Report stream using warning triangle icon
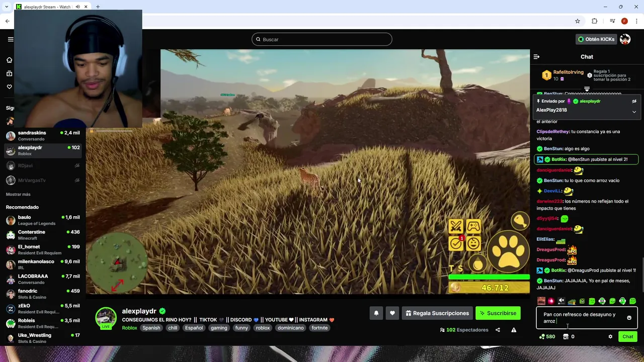 514,330
